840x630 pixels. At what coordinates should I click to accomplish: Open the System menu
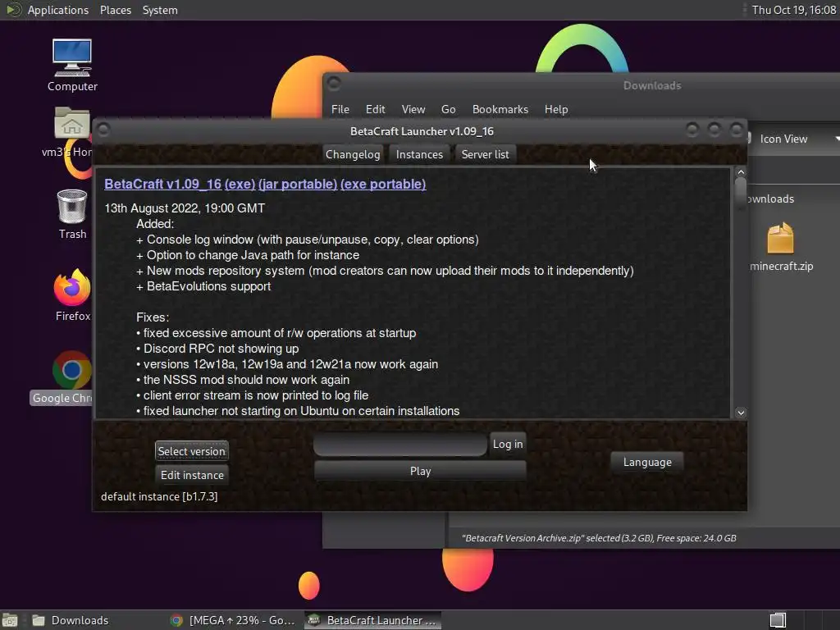(160, 10)
